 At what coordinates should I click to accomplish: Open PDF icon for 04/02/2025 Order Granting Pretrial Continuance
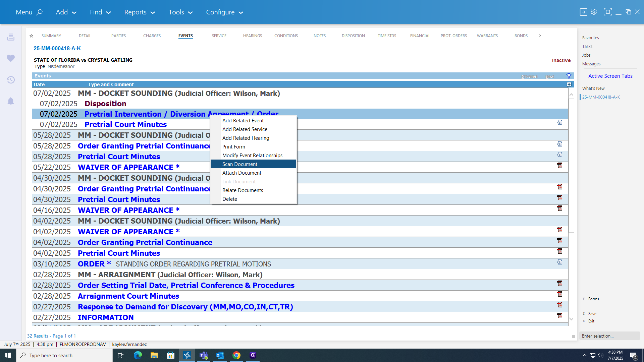click(x=559, y=241)
